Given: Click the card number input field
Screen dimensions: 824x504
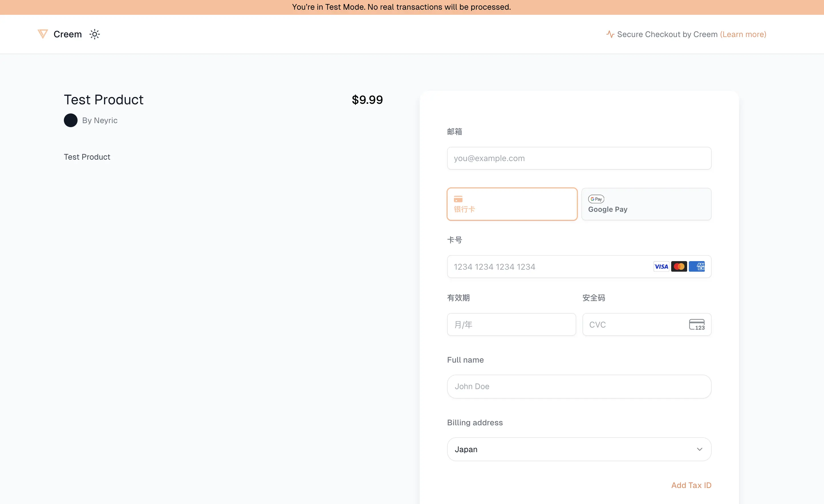Looking at the screenshot, I should [x=549, y=267].
